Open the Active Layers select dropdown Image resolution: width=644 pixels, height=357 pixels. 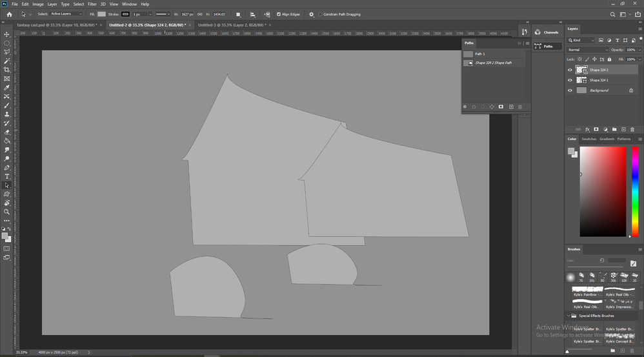click(66, 14)
